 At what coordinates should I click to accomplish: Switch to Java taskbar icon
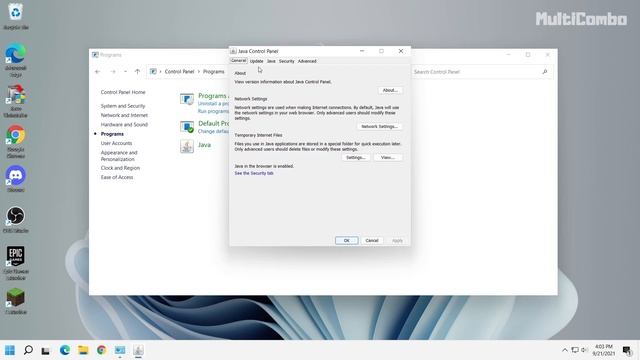[138, 350]
